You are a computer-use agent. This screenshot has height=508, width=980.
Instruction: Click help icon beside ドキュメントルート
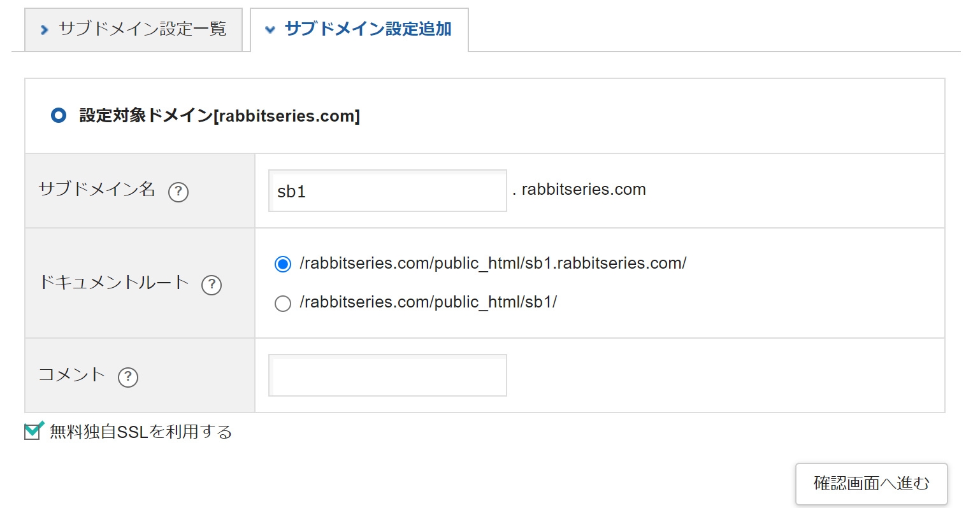pos(212,285)
